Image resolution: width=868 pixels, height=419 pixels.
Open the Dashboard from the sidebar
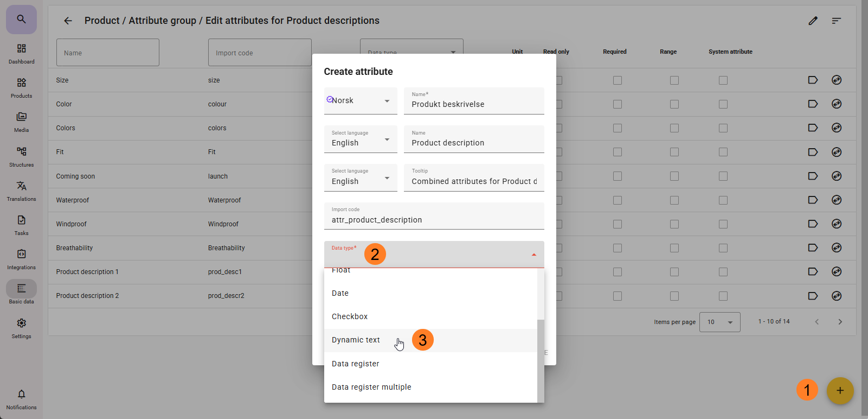pyautogui.click(x=21, y=54)
